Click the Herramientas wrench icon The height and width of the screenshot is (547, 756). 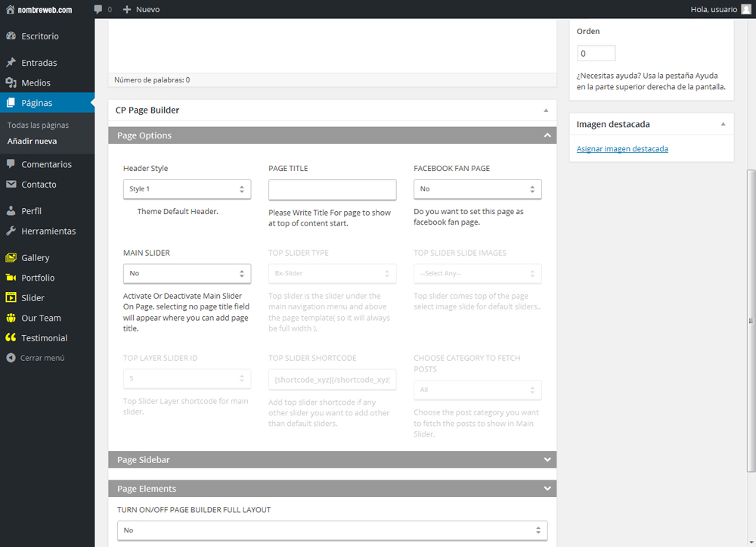(x=11, y=232)
